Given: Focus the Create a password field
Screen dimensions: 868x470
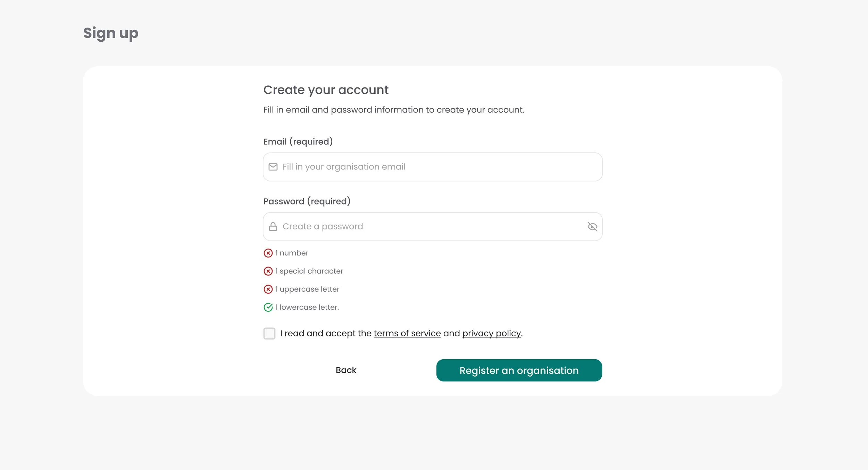Looking at the screenshot, I should pyautogui.click(x=433, y=227).
